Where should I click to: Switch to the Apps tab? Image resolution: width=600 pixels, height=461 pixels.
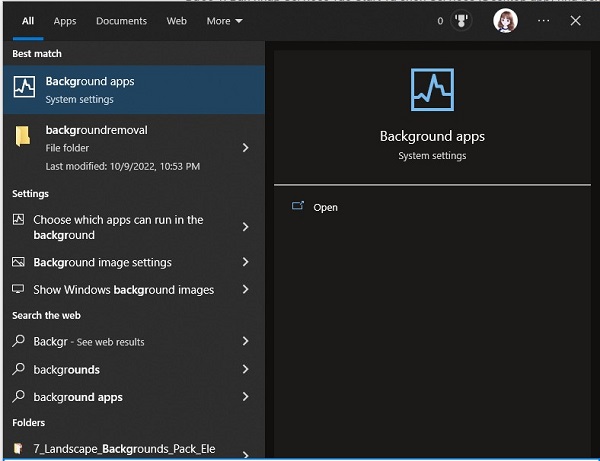click(x=65, y=21)
